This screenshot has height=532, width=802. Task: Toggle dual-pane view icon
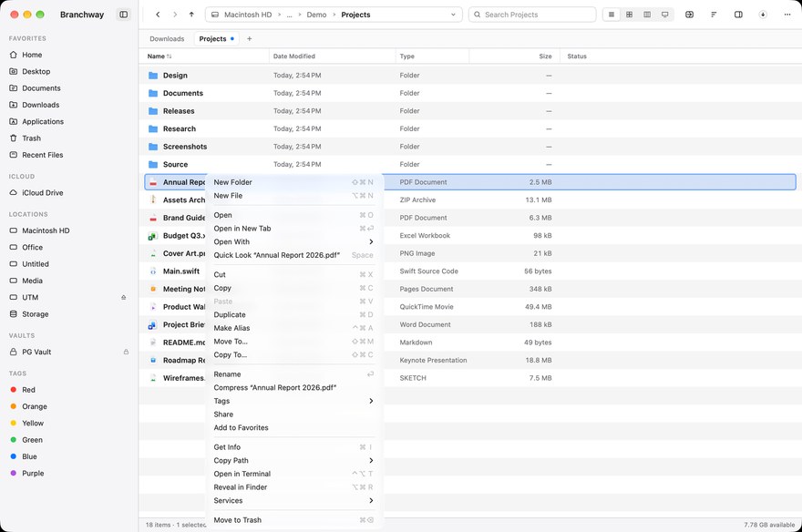690,15
